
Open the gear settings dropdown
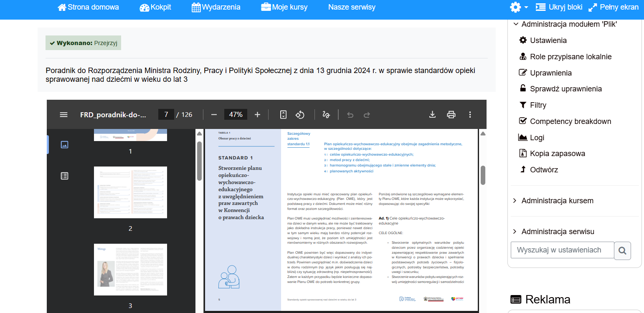tap(519, 7)
